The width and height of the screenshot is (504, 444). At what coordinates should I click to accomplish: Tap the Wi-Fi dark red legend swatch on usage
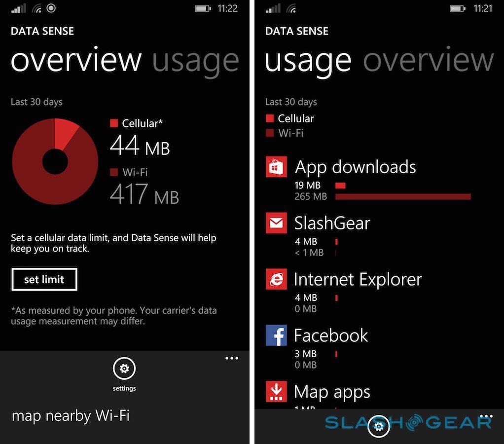(x=270, y=133)
